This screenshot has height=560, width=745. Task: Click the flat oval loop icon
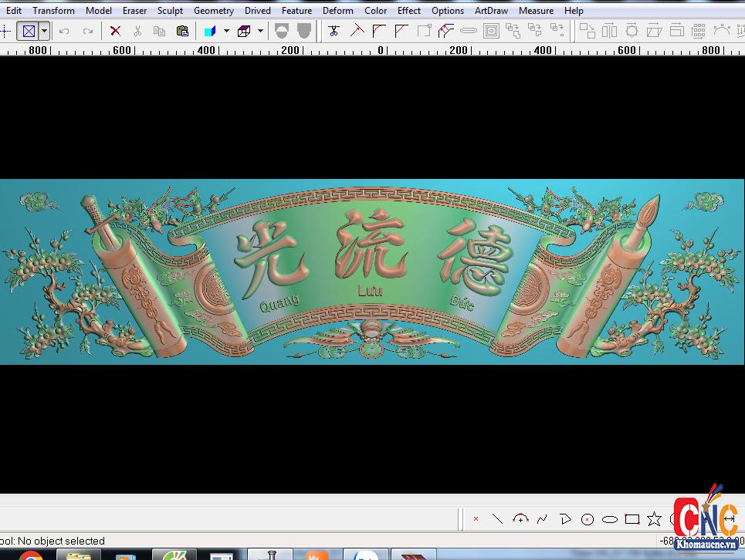468,32
